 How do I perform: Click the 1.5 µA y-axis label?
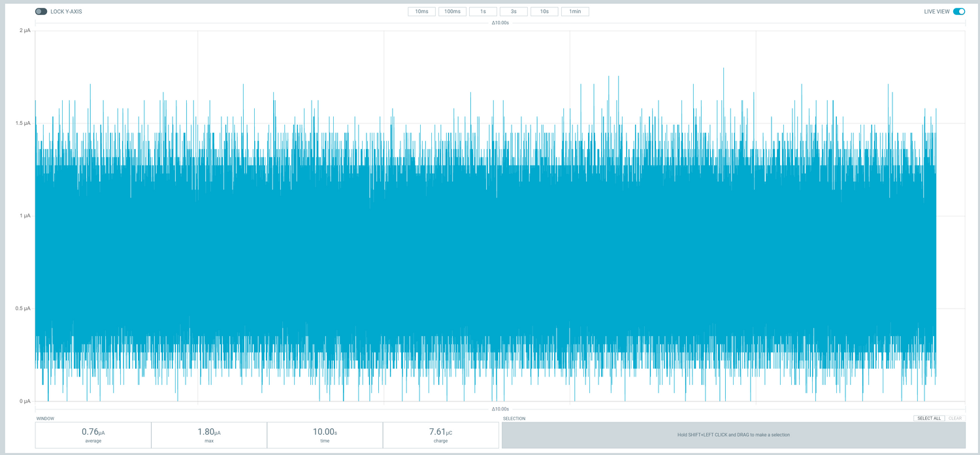(23, 124)
